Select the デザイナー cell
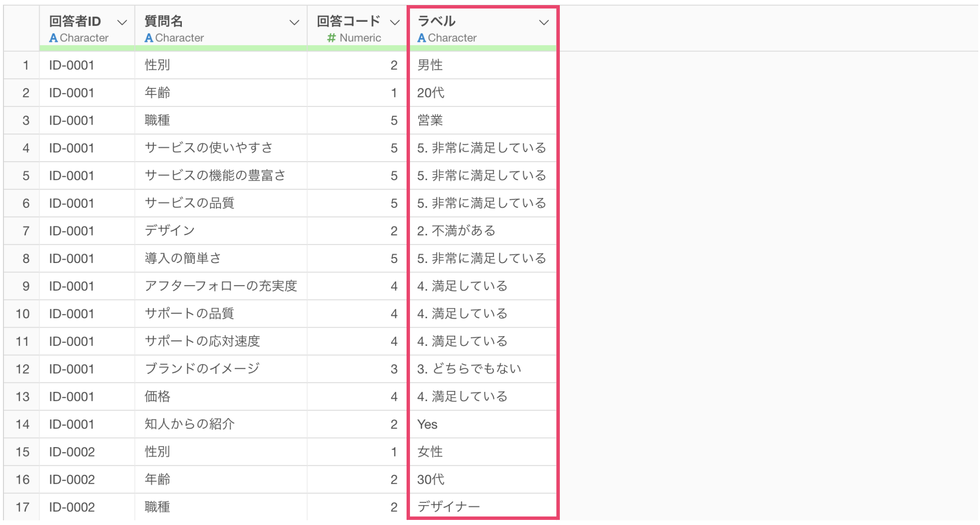Image resolution: width=980 pixels, height=525 pixels. pyautogui.click(x=448, y=507)
